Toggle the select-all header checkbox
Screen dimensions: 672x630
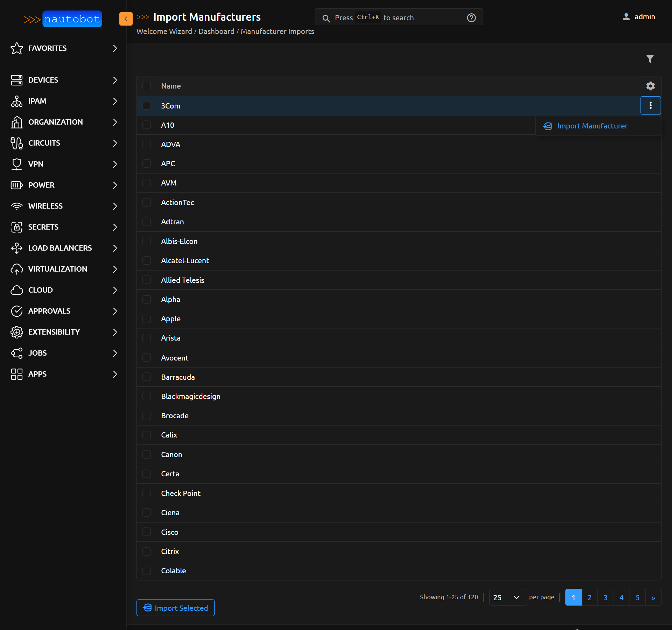[147, 86]
